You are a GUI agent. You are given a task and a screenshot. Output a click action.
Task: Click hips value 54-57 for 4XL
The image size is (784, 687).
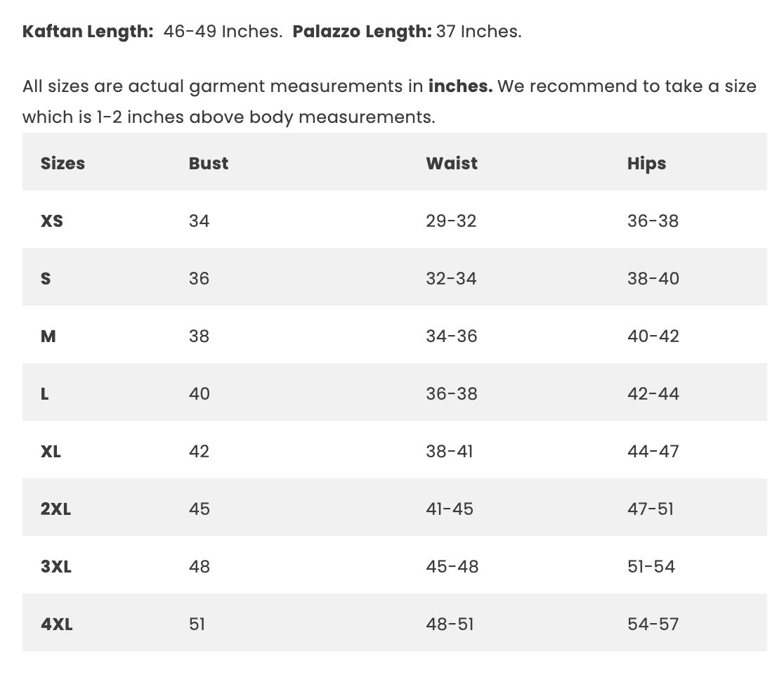(x=653, y=624)
